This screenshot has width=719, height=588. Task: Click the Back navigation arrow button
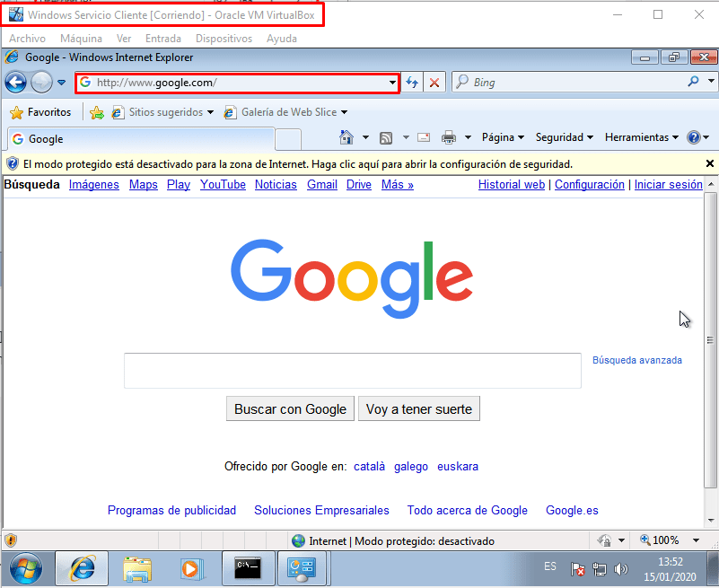click(15, 83)
